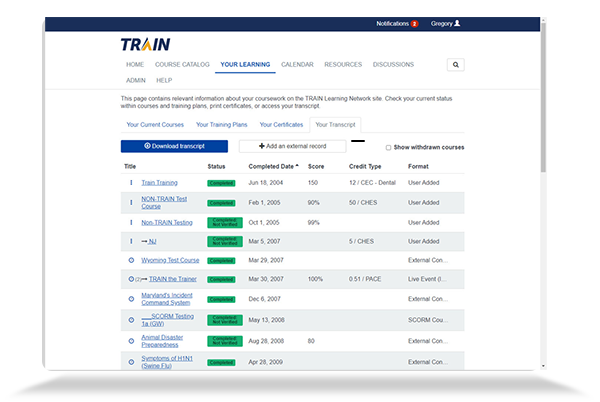
Task: Click the date Mar 30, 2007
Action: click(266, 279)
